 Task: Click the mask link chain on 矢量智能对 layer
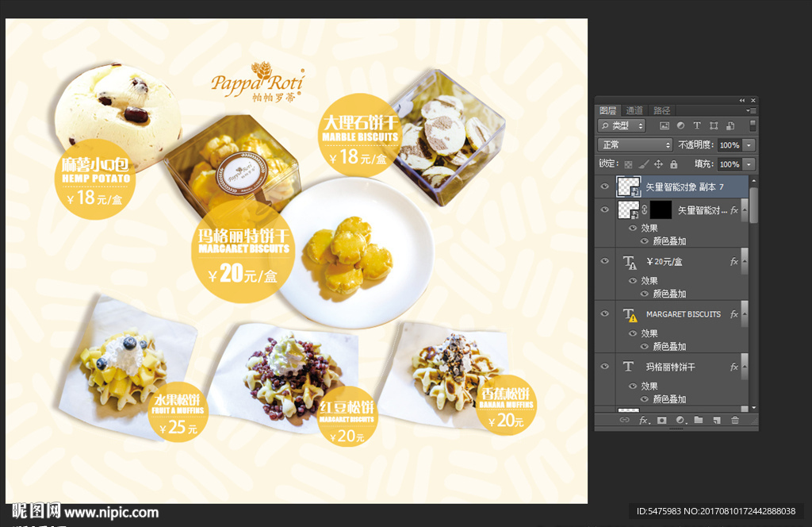[x=645, y=210]
